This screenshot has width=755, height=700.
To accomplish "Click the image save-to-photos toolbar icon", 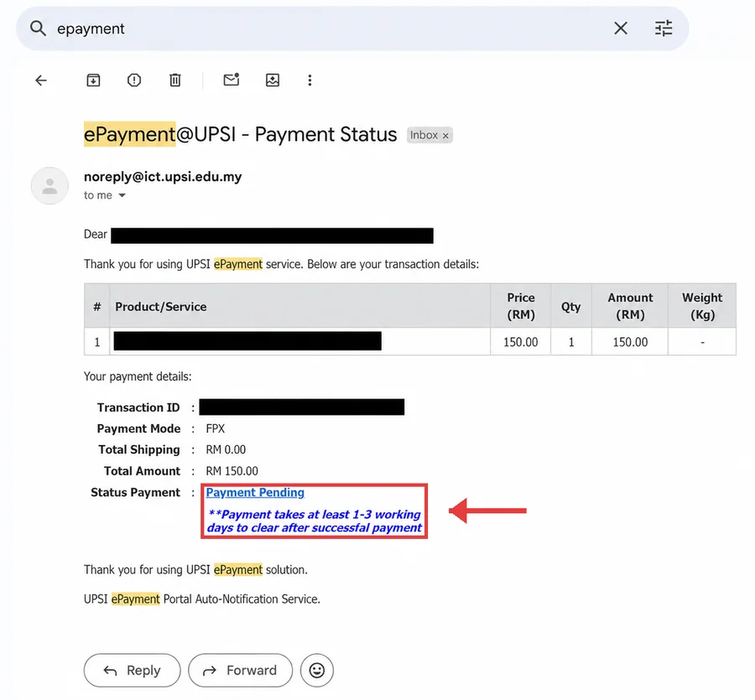I will tap(273, 80).
